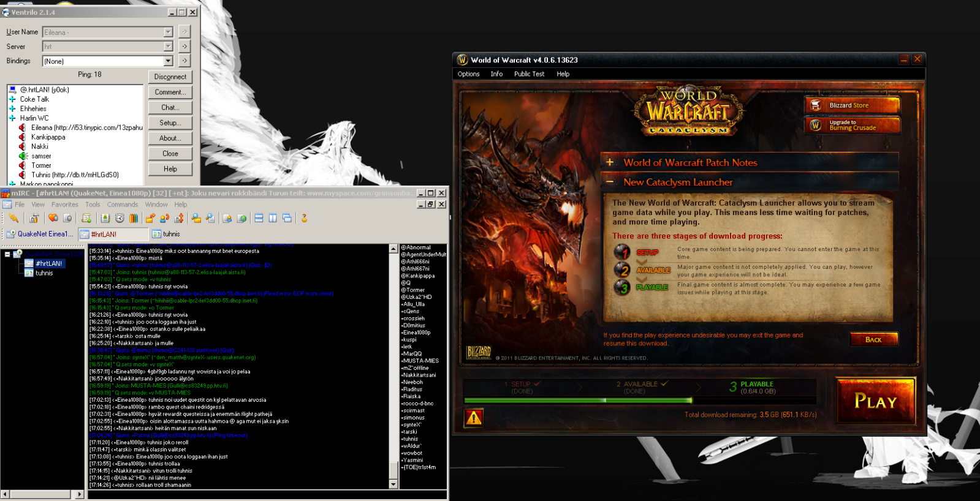Select @Abnormal in the mIRC nick list

416,247
